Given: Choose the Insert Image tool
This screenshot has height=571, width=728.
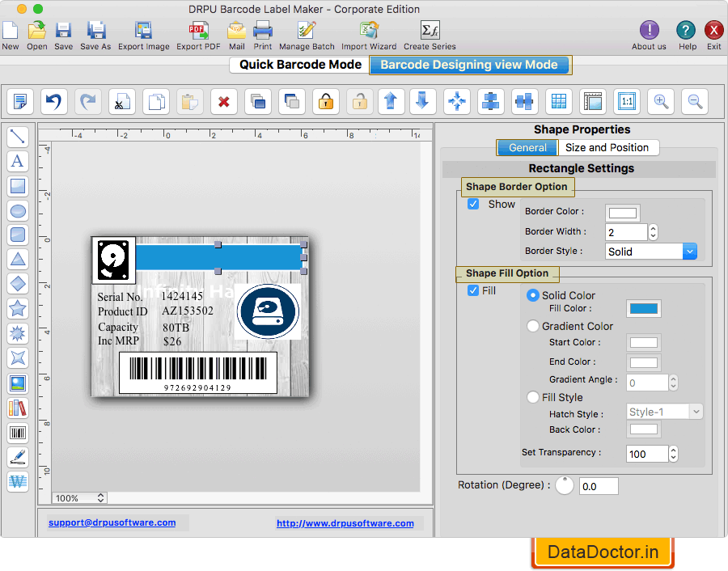Looking at the screenshot, I should 18,383.
